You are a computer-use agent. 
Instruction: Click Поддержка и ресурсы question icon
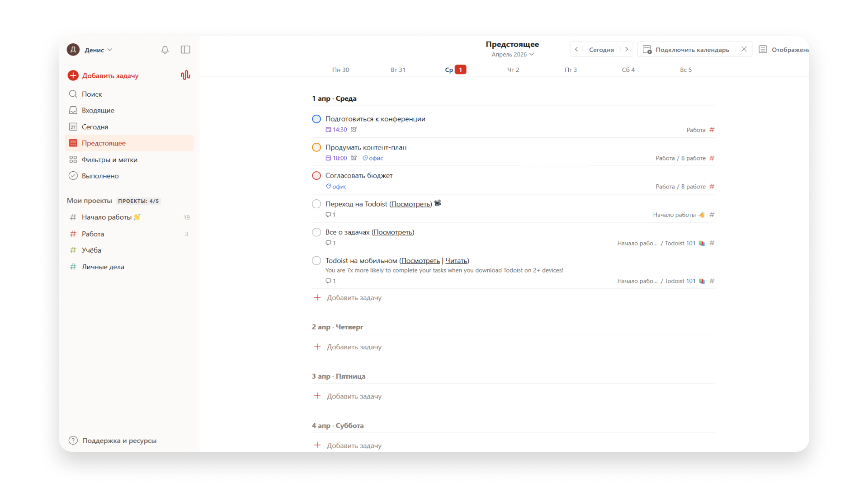(73, 440)
